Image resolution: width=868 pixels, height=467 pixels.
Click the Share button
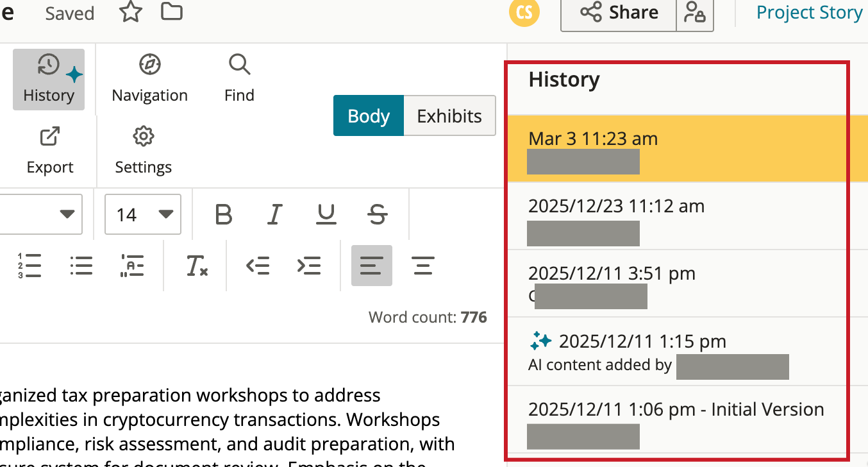click(619, 13)
